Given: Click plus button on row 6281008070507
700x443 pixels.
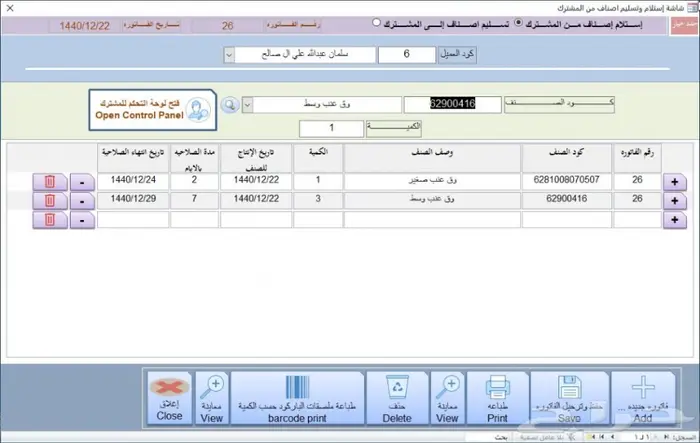Looking at the screenshot, I should coord(675,182).
